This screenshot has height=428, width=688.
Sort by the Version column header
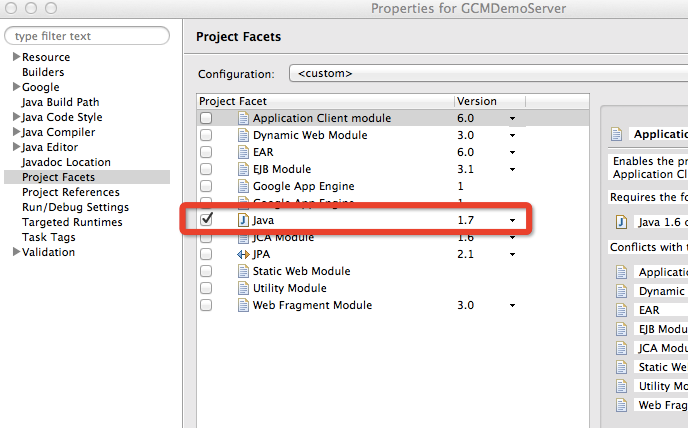(x=476, y=101)
